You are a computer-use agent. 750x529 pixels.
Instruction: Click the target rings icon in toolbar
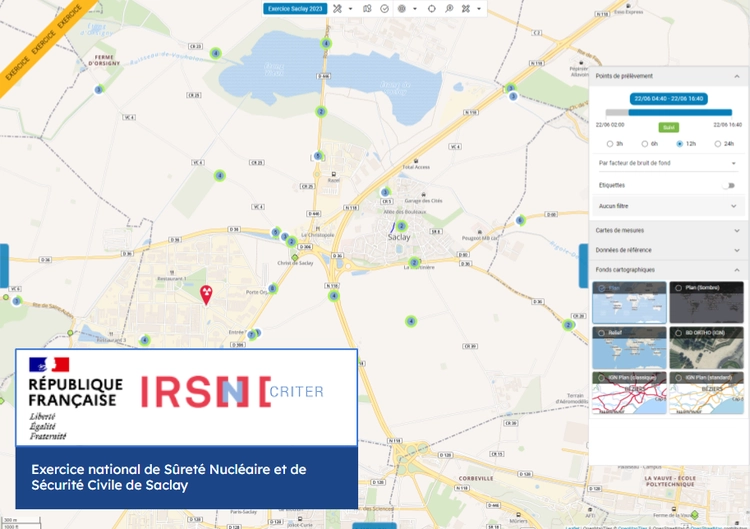coord(402,8)
